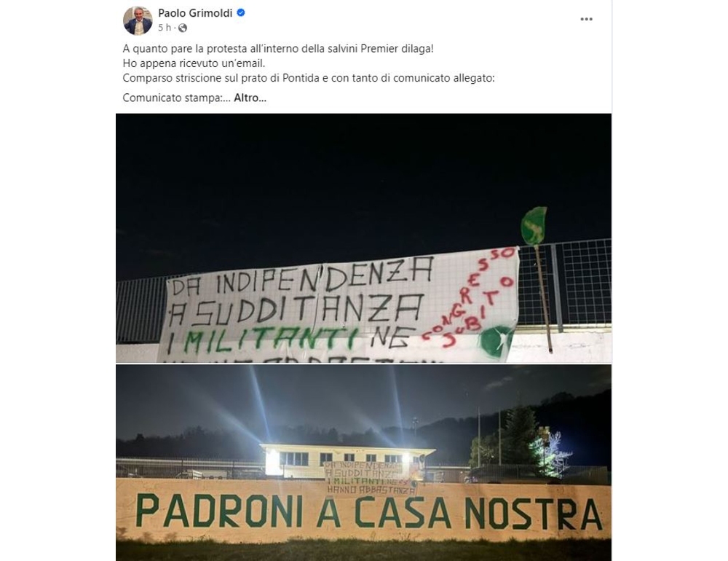The height and width of the screenshot is (561, 728).
Task: Click the 'Ho appena ricevuto un'email.' line
Action: tap(194, 63)
